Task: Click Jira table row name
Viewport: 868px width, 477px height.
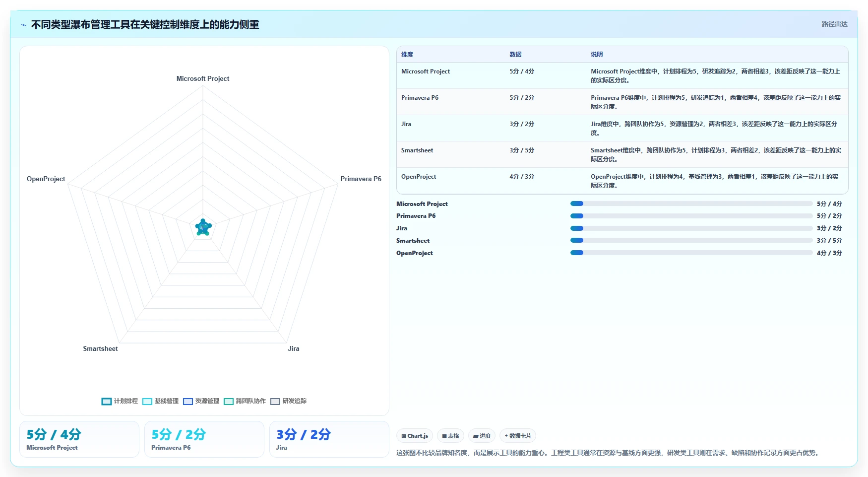Action: pos(406,124)
